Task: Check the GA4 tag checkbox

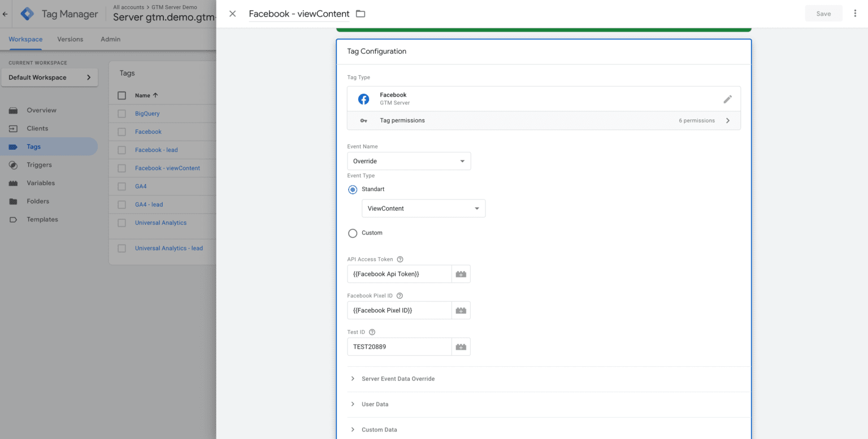Action: click(x=121, y=186)
